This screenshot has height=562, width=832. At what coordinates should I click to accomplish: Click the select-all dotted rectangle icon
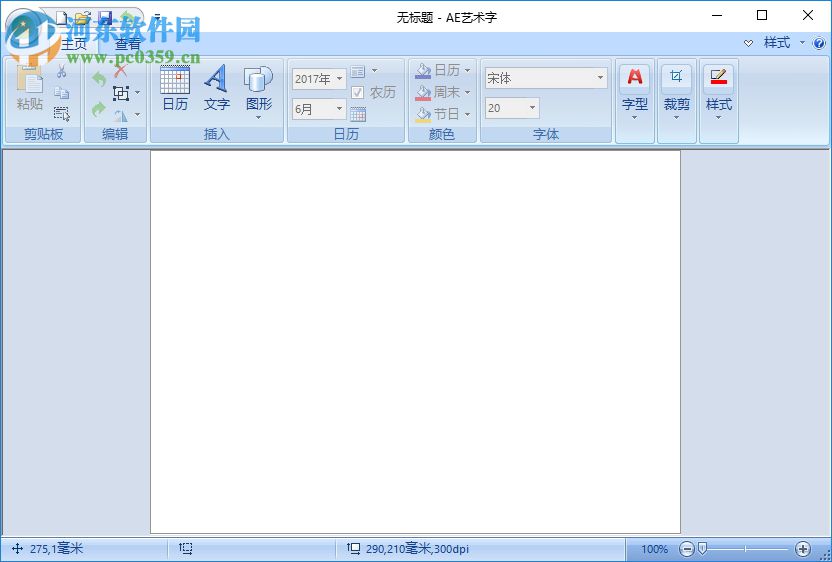pos(62,113)
